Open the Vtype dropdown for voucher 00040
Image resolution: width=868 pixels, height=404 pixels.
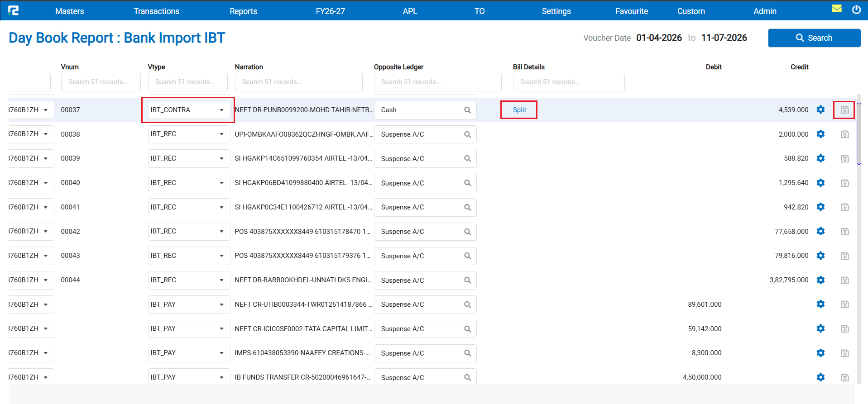point(188,183)
